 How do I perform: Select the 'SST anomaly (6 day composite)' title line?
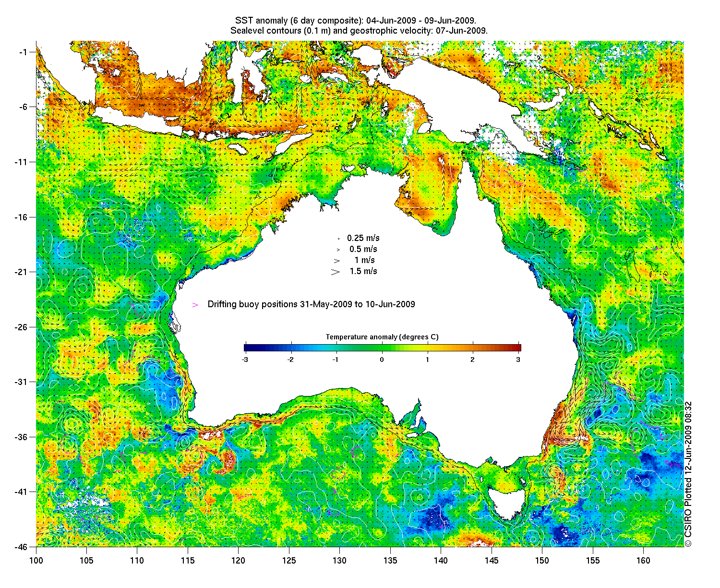pyautogui.click(x=356, y=21)
